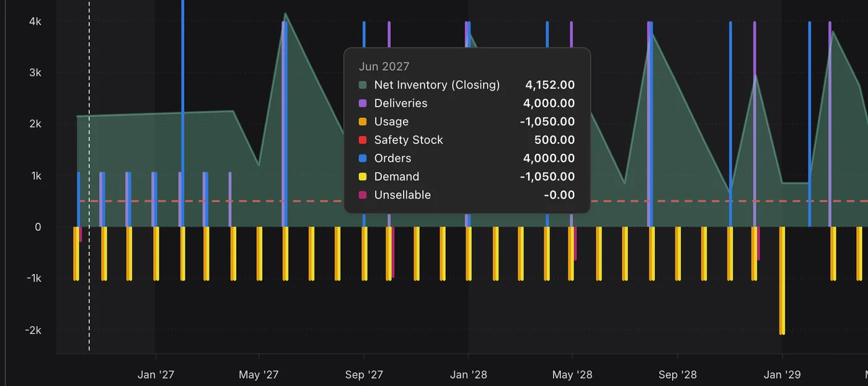
Task: Click the blue Orders legend swatch
Action: pyautogui.click(x=363, y=158)
